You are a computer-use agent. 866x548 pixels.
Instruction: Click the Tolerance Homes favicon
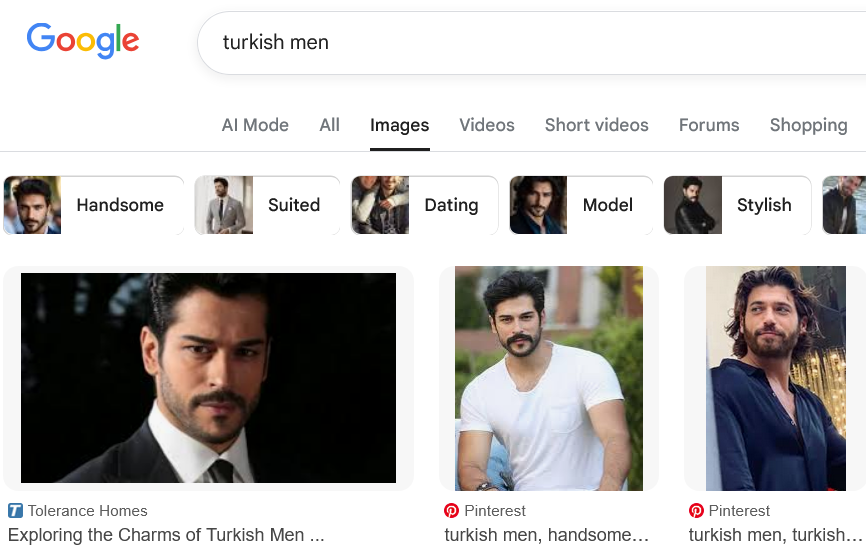coord(15,511)
